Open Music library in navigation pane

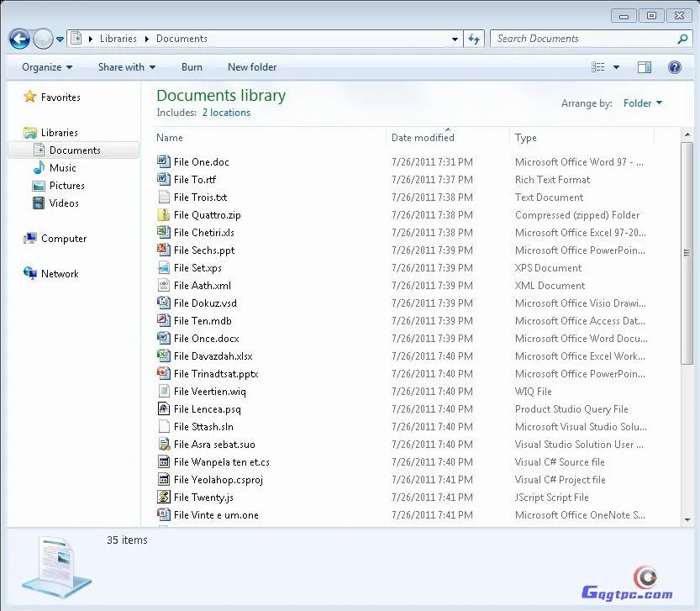pyautogui.click(x=62, y=168)
